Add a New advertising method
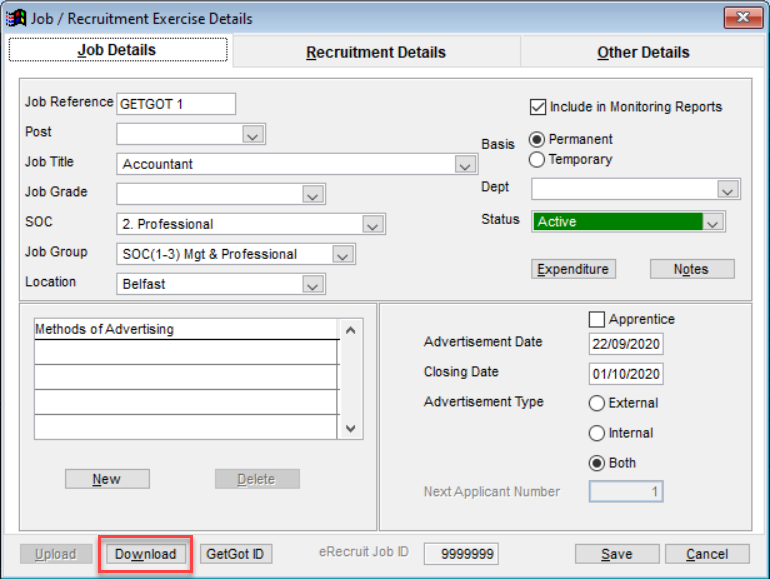This screenshot has height=579, width=770. (x=107, y=479)
